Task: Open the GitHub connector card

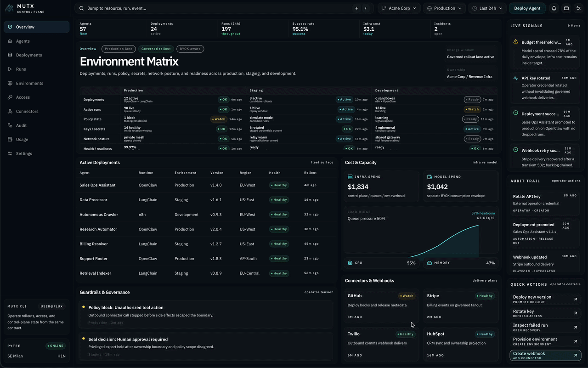Action: 381,307
